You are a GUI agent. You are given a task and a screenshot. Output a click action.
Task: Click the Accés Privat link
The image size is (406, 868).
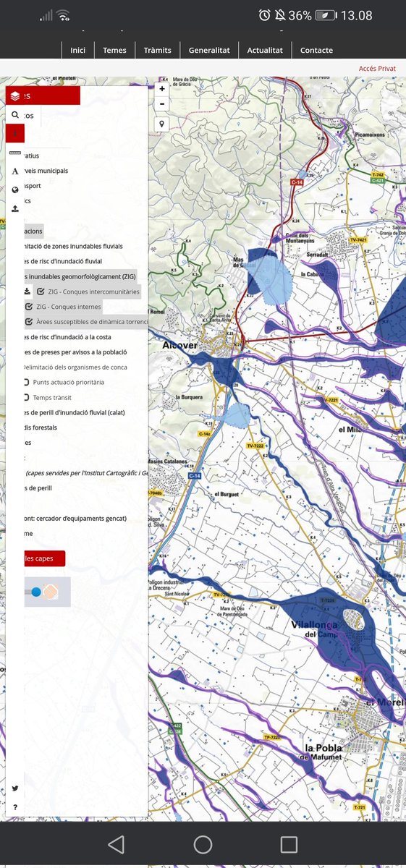tap(377, 69)
